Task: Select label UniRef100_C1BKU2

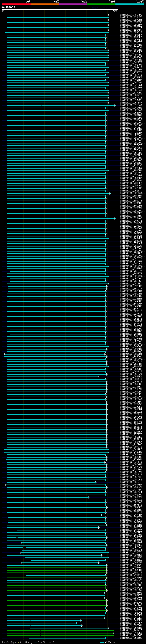Action: coord(131,130)
